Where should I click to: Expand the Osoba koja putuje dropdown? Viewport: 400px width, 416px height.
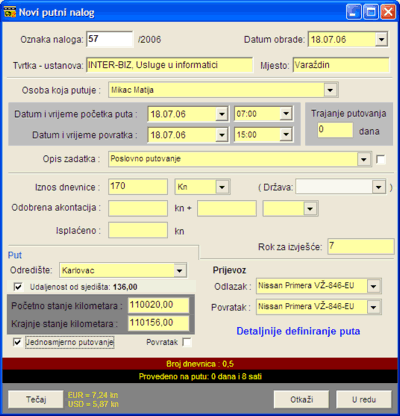(330, 90)
